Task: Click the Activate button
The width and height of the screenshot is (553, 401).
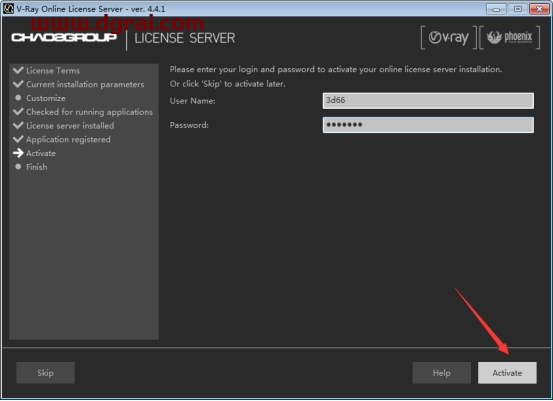Action: 507,373
